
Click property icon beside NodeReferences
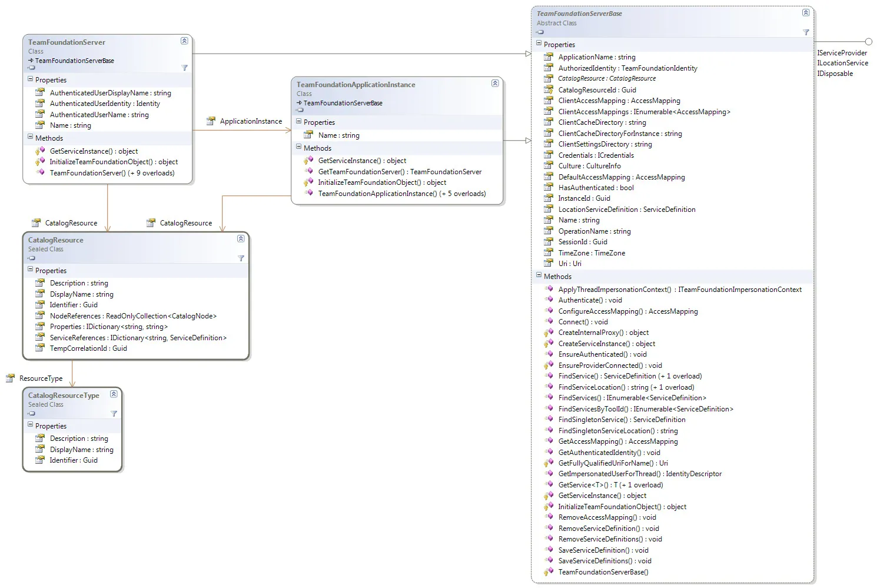click(x=40, y=315)
